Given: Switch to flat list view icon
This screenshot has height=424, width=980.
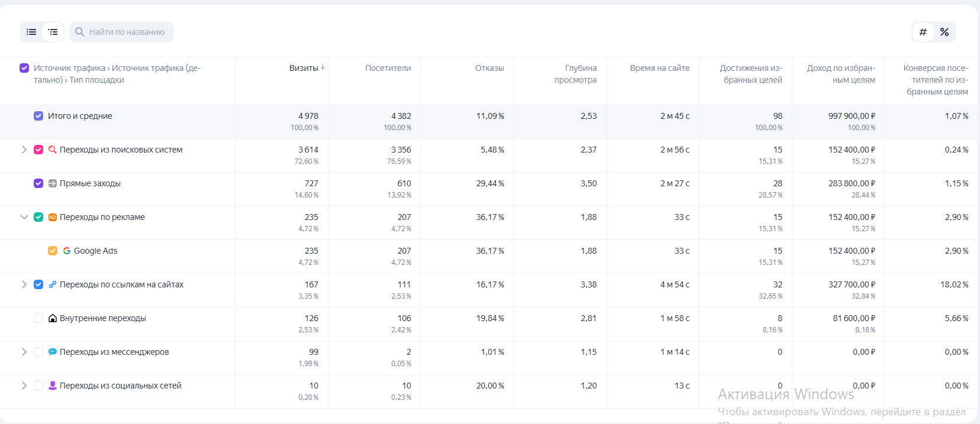Looking at the screenshot, I should pyautogui.click(x=31, y=32).
